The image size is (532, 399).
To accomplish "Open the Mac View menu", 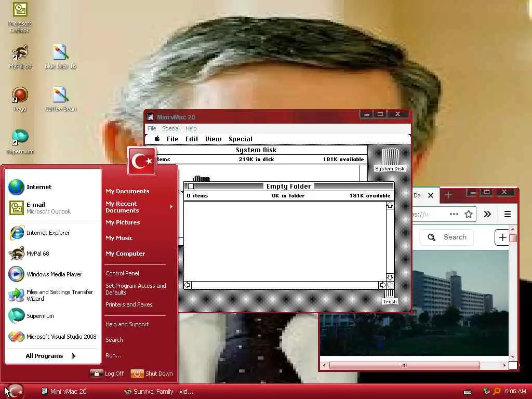I will click(213, 139).
